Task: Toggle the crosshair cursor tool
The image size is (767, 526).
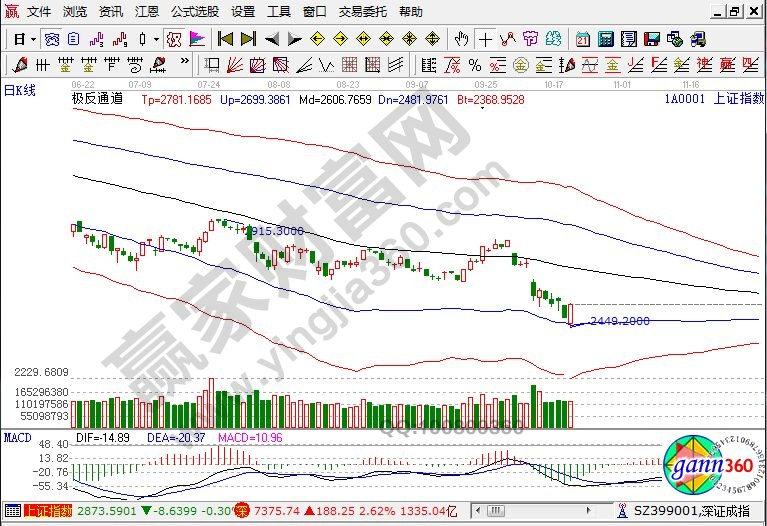Action: 485,39
